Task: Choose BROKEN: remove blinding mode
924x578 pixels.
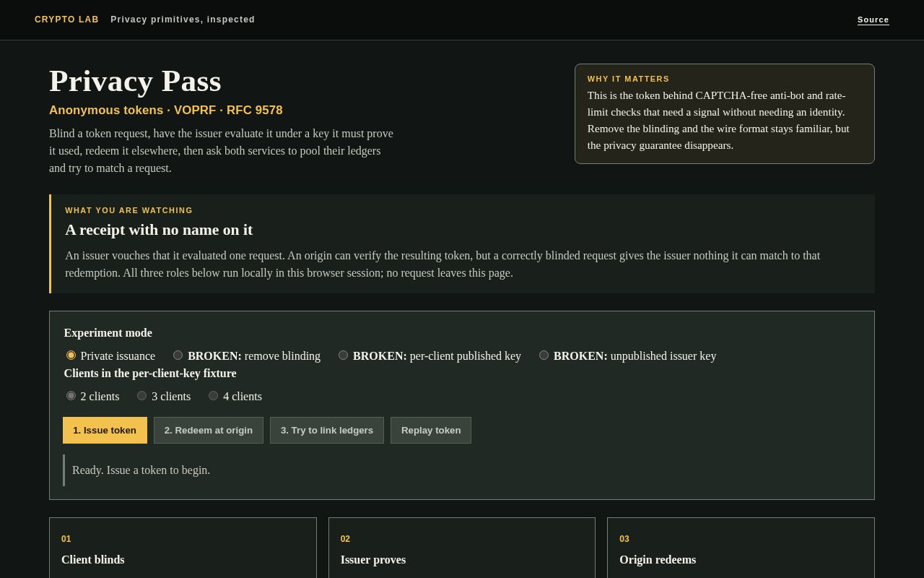Action: (x=178, y=355)
